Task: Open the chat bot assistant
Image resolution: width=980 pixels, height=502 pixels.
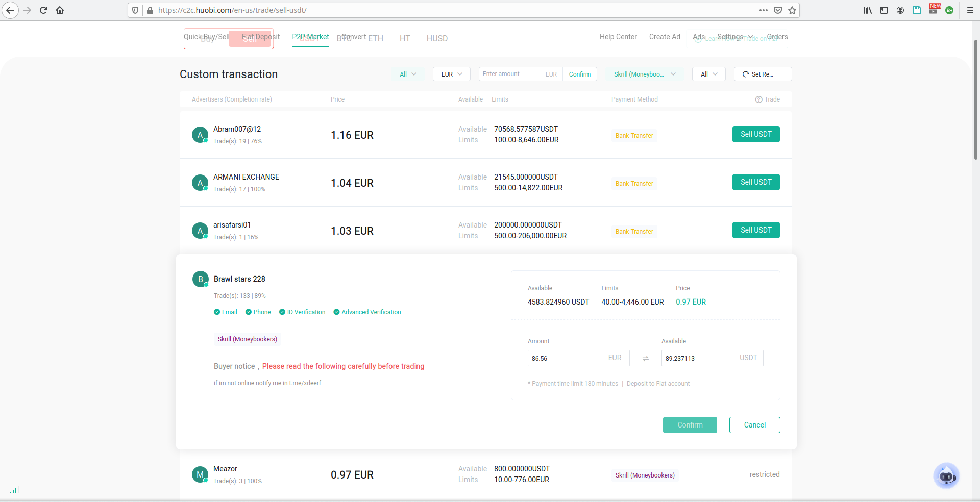Action: click(x=946, y=475)
